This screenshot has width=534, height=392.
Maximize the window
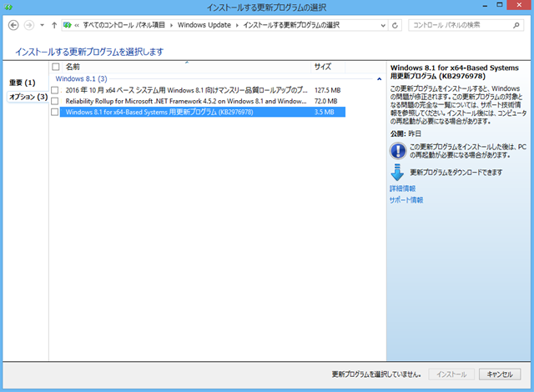click(x=499, y=6)
